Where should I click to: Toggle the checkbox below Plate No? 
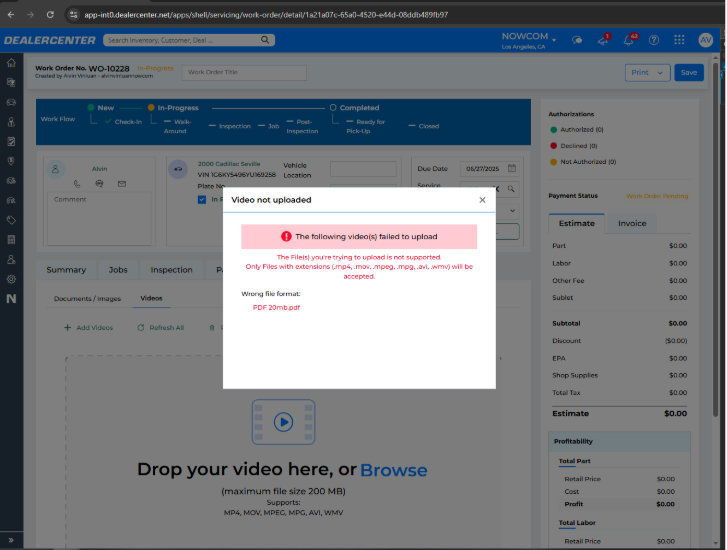(x=202, y=199)
